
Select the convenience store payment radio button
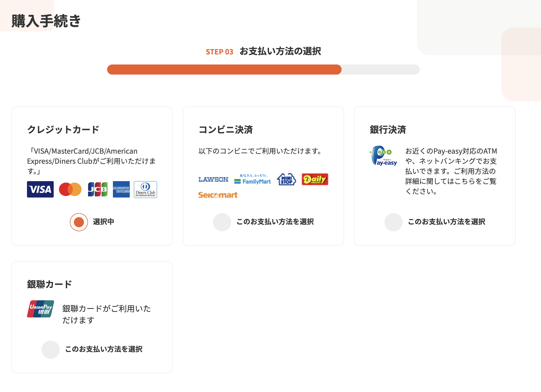[222, 222]
